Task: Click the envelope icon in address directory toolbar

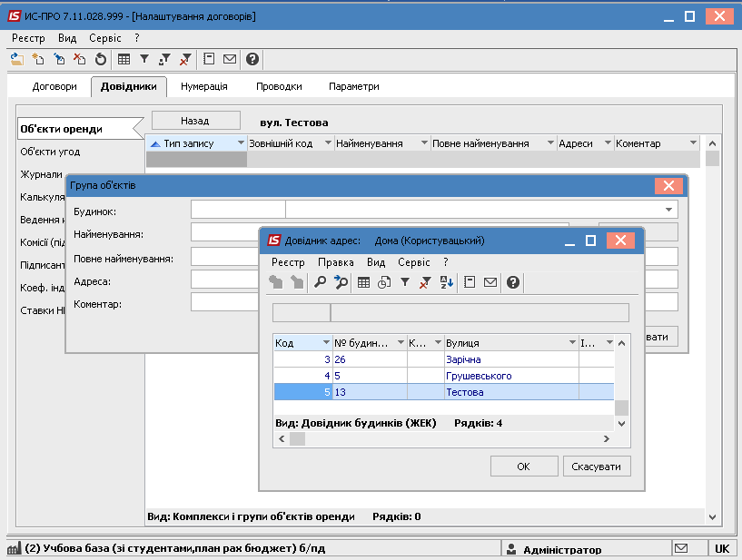Action: tap(490, 282)
